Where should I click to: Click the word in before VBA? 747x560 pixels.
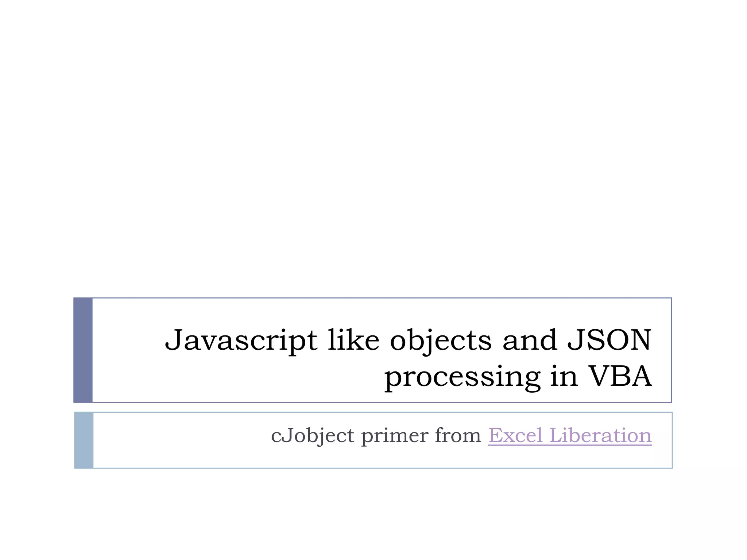point(564,376)
